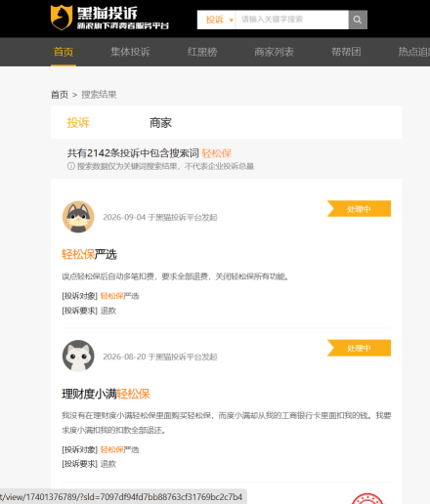Click 退款 under first complaint's 投诉要求

108,311
